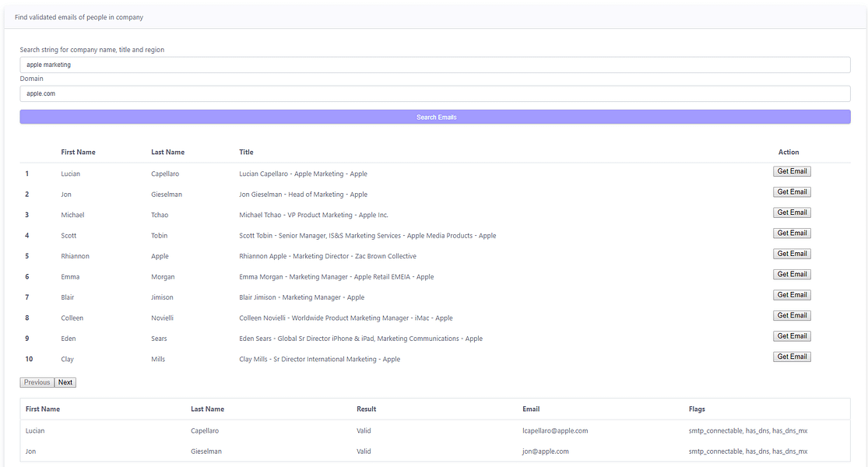868x467 pixels.
Task: Get email for Michael Tchao
Action: (792, 212)
